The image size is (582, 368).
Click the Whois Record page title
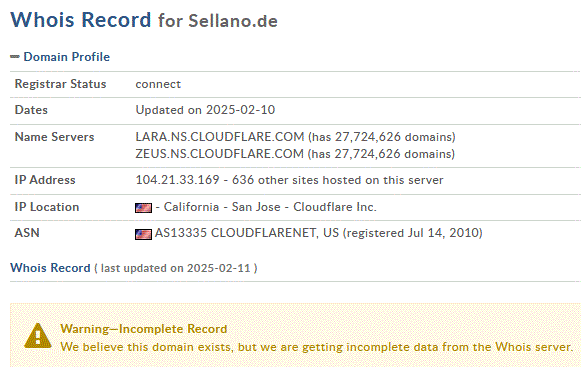coord(81,20)
